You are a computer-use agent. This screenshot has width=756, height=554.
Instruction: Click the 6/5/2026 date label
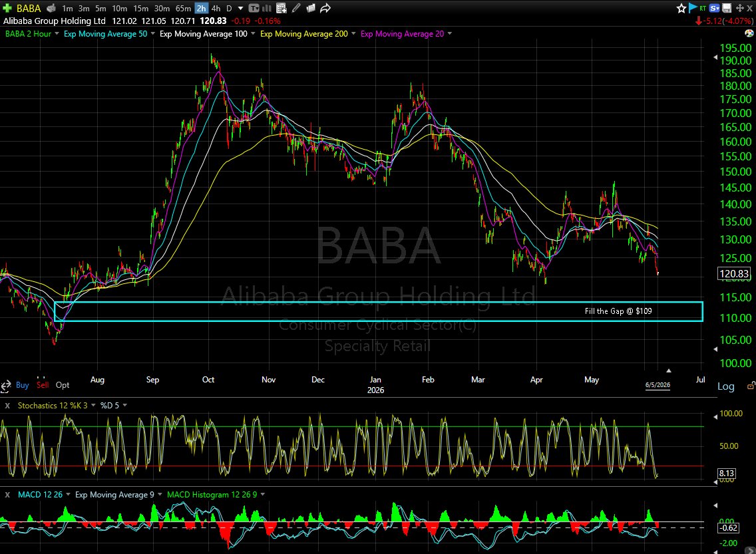[x=658, y=385]
